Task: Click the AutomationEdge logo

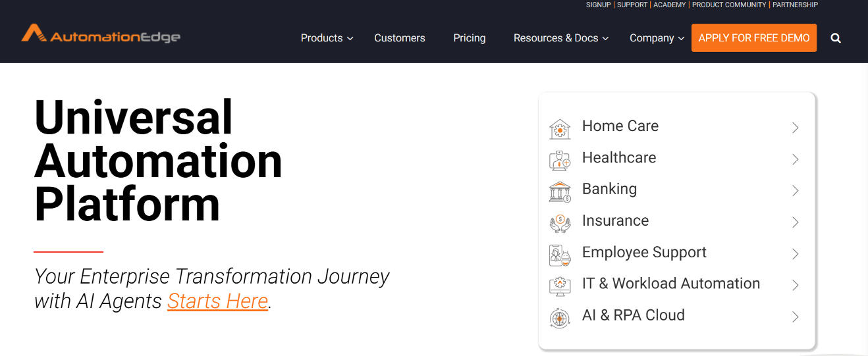Action: click(x=101, y=34)
